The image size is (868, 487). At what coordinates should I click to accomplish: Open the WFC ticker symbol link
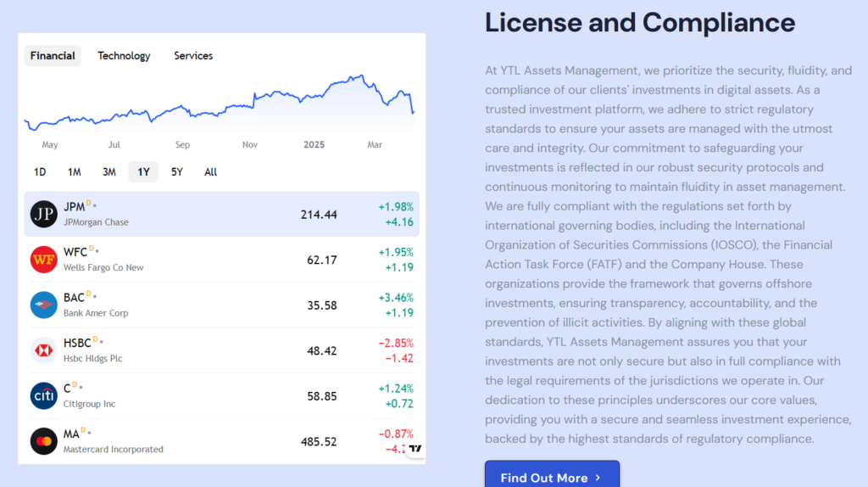(74, 252)
